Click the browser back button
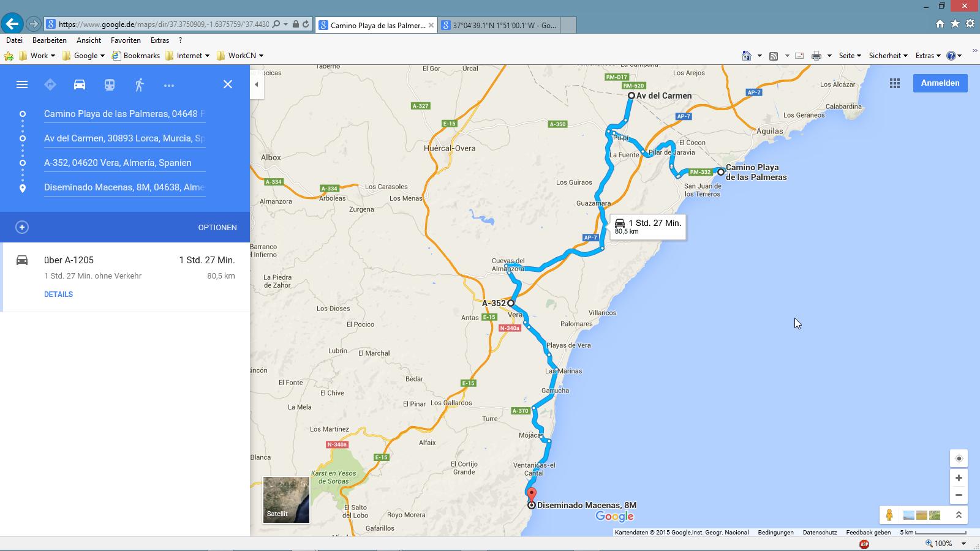This screenshot has width=980, height=551. 12,24
